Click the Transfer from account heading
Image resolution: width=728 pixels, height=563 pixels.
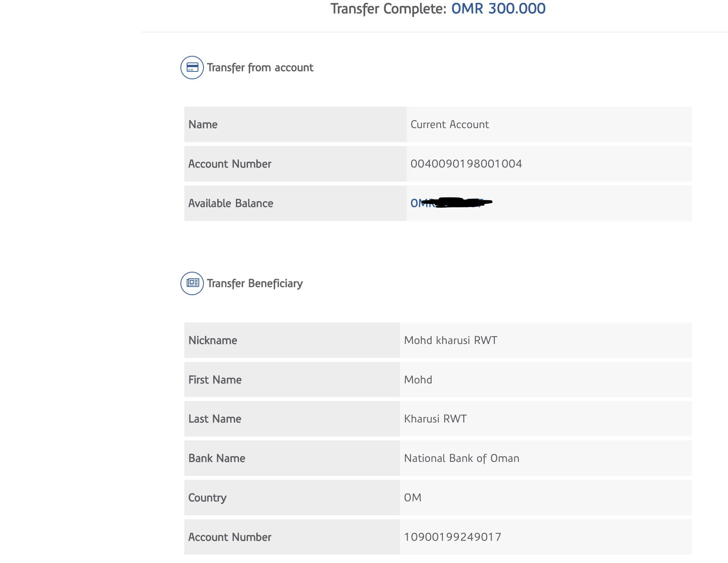[x=260, y=68]
